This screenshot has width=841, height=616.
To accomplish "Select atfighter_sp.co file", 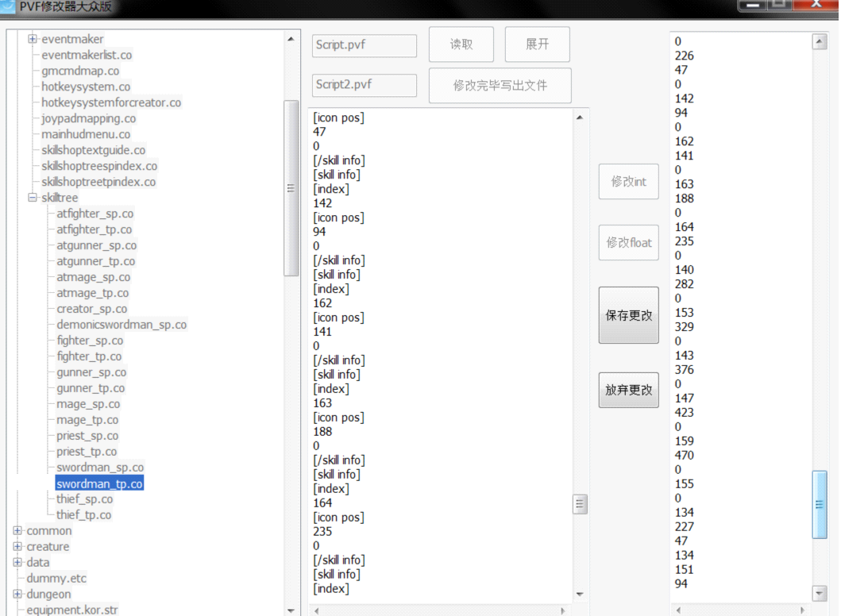I will click(95, 214).
